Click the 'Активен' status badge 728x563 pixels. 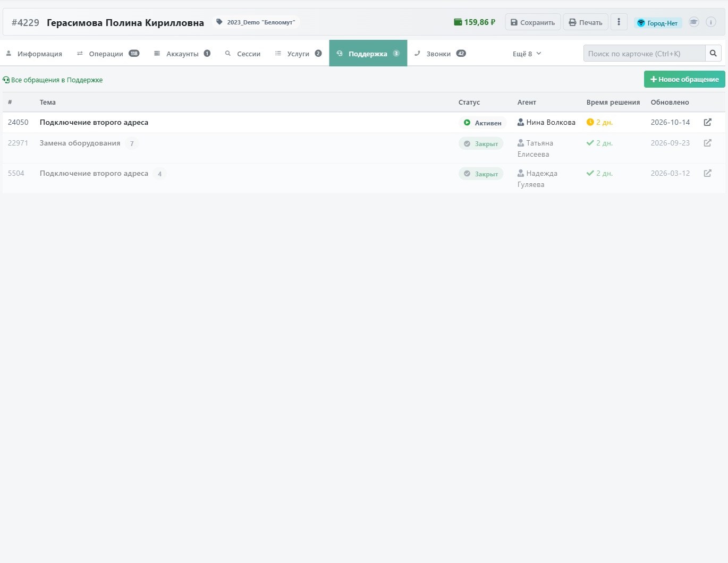482,123
